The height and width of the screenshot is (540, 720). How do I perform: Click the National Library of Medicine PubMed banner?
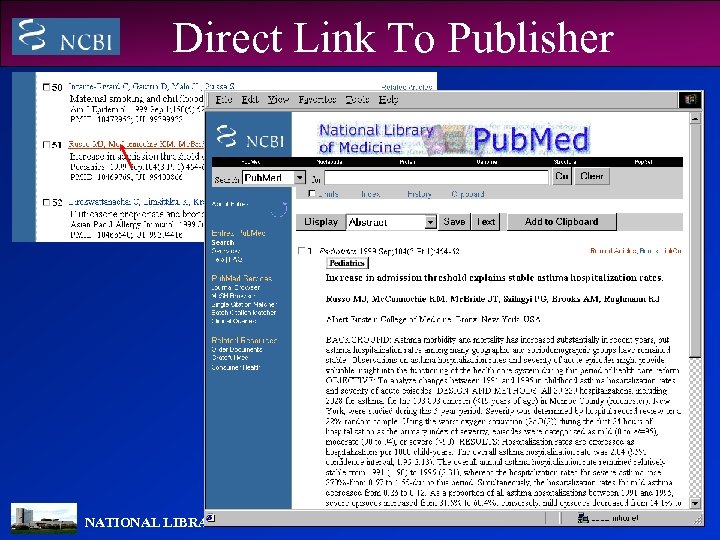[453, 139]
